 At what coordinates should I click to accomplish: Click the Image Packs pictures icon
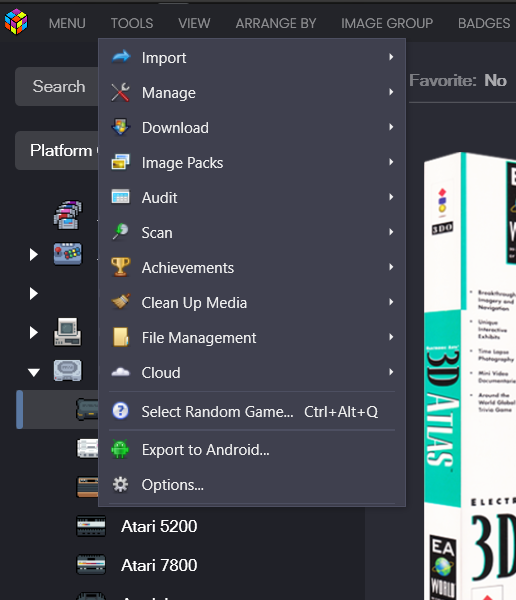coord(121,162)
